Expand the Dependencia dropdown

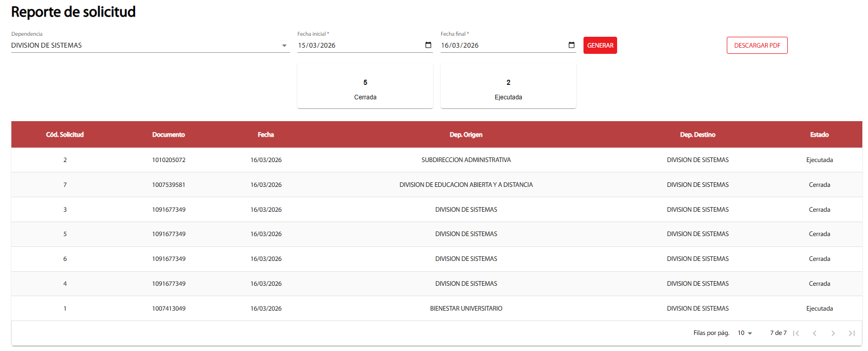coord(284,46)
